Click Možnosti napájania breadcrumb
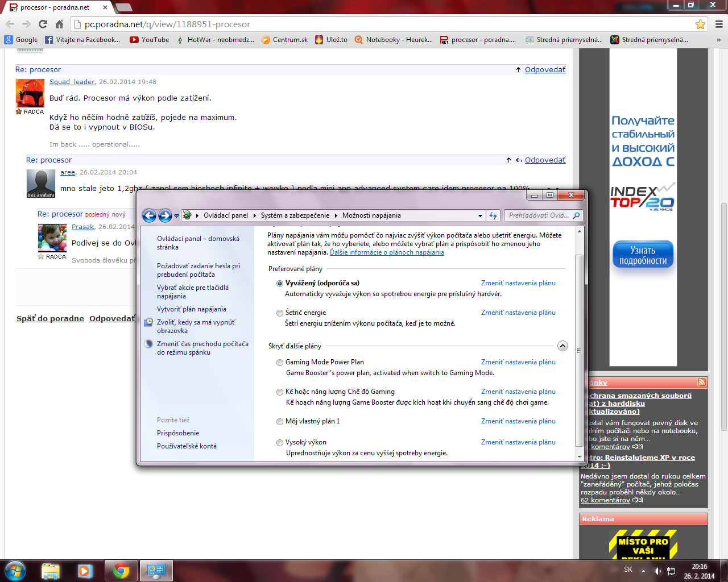The height and width of the screenshot is (582, 728). coord(371,215)
